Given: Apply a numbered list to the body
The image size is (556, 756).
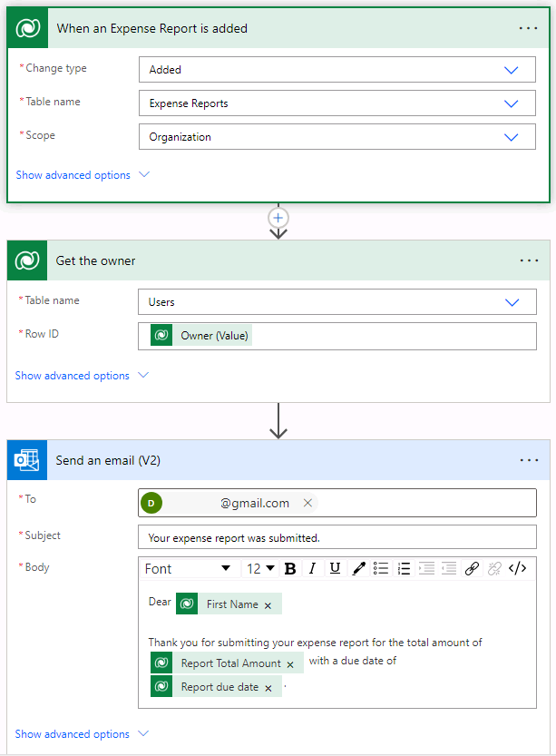Looking at the screenshot, I should (404, 568).
